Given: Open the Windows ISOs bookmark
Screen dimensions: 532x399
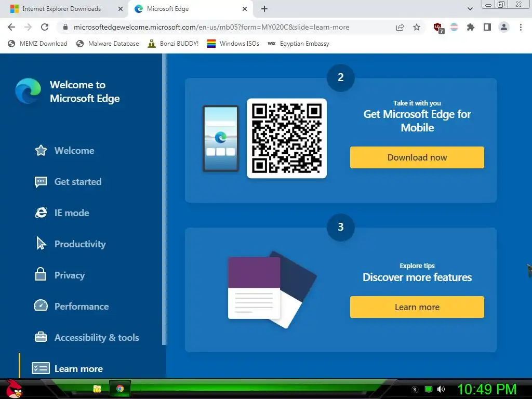Looking at the screenshot, I should tap(233, 44).
